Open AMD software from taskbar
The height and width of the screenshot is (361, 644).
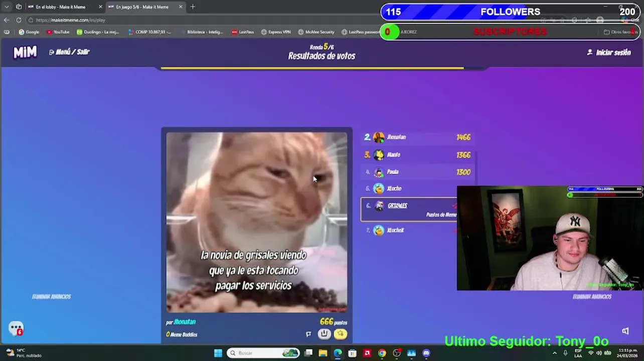click(x=367, y=353)
